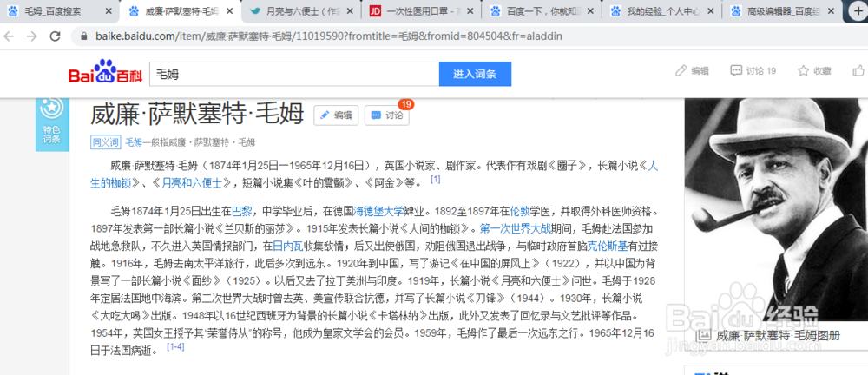Click the 讨论 button beside the title
The height and width of the screenshot is (375, 868).
coord(387,115)
